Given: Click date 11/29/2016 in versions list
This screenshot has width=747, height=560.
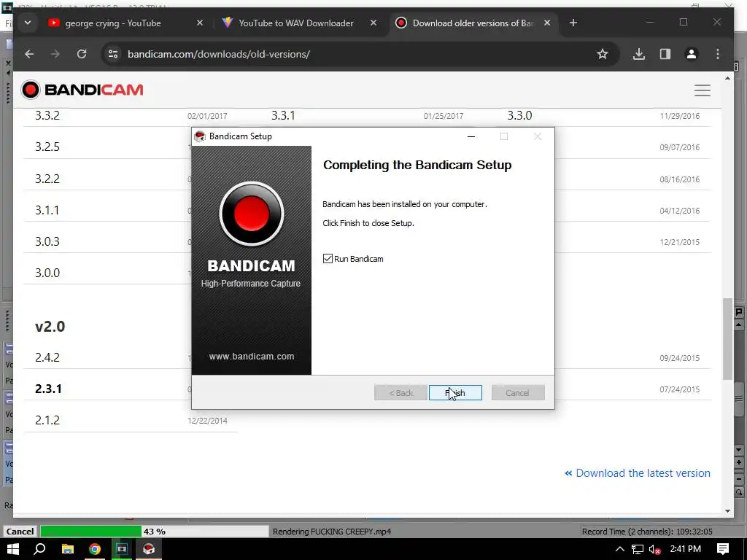Looking at the screenshot, I should click(x=679, y=116).
